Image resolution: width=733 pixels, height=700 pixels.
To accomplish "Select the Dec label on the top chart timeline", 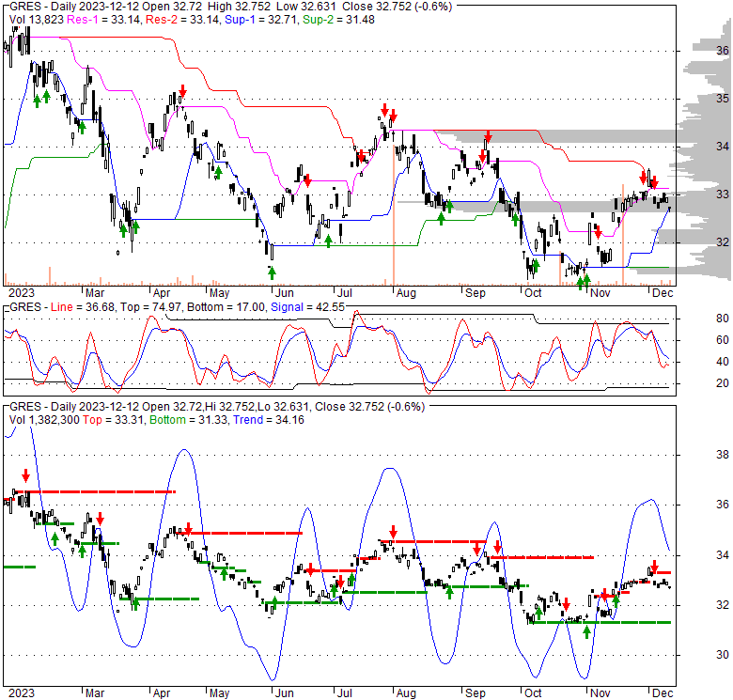I will (663, 293).
